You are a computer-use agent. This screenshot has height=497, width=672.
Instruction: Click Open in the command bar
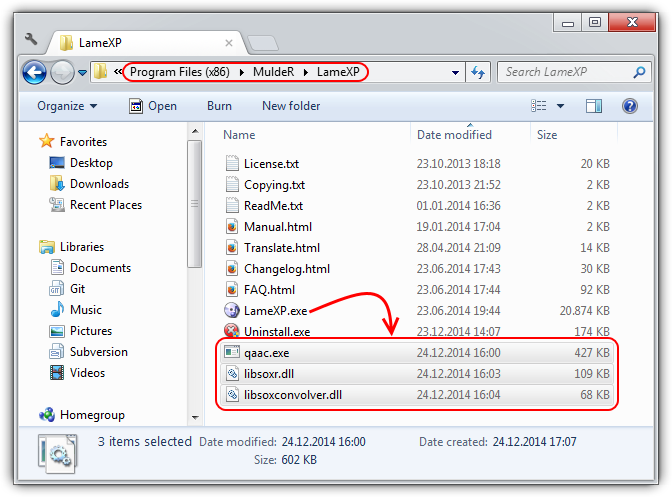pos(153,106)
